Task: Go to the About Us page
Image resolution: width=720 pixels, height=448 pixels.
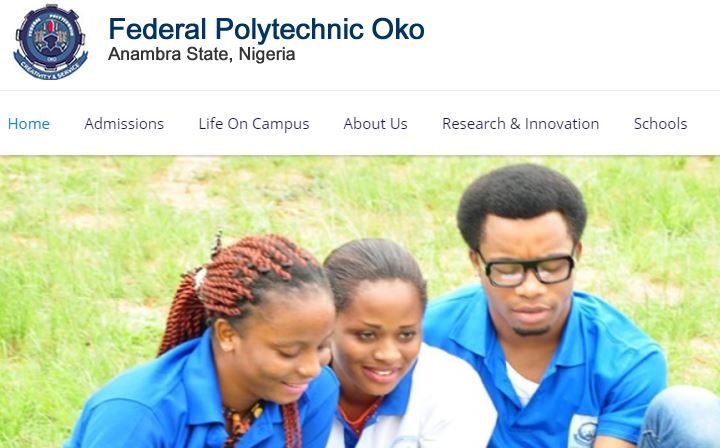Action: [375, 123]
